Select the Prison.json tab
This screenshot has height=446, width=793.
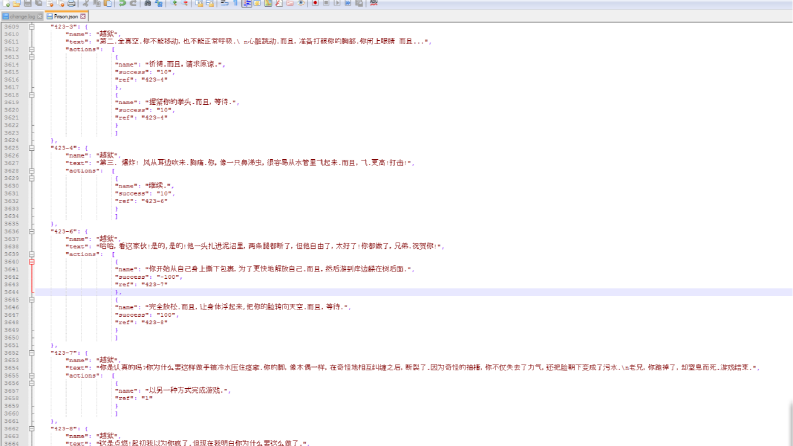pyautogui.click(x=66, y=17)
